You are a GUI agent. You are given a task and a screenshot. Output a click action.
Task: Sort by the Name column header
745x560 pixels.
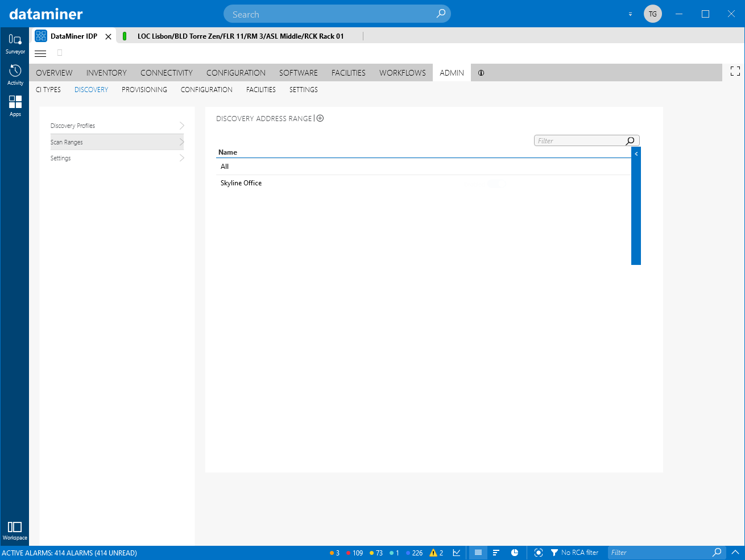pos(227,152)
